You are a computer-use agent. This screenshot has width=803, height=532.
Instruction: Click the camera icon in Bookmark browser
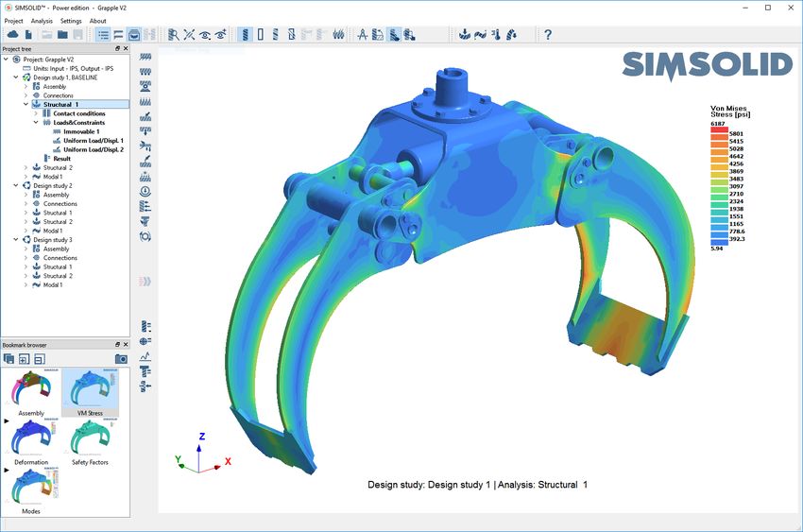point(121,359)
